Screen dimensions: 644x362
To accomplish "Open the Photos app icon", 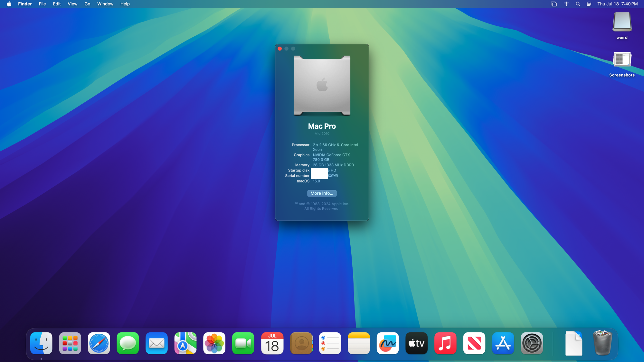I will pos(214,343).
